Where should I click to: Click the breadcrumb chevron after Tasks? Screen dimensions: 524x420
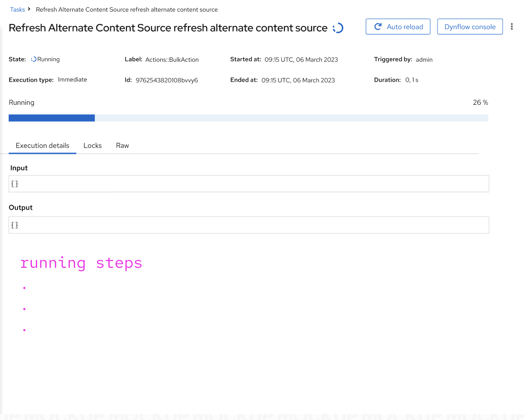click(29, 9)
